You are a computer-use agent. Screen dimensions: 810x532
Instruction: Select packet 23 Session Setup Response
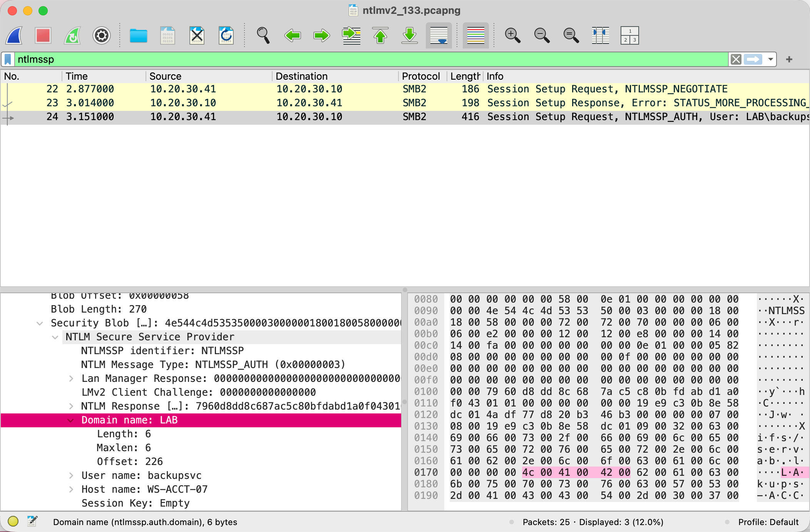(x=405, y=103)
